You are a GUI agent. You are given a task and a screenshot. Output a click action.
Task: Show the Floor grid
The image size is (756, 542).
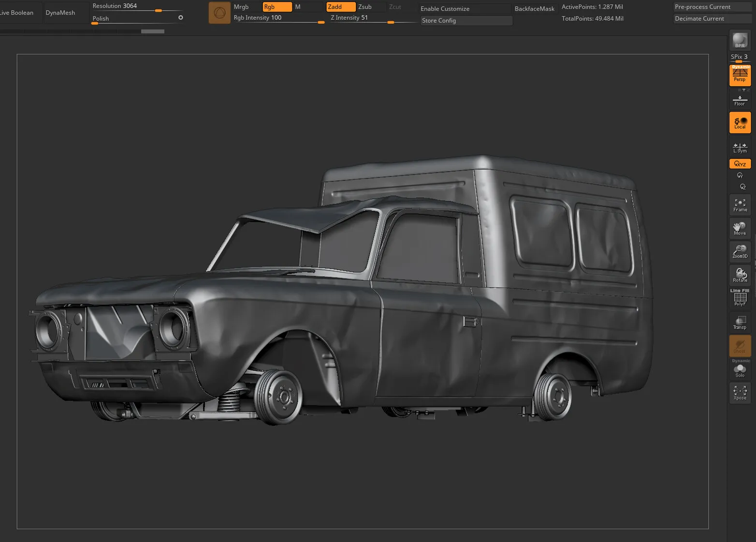(740, 100)
